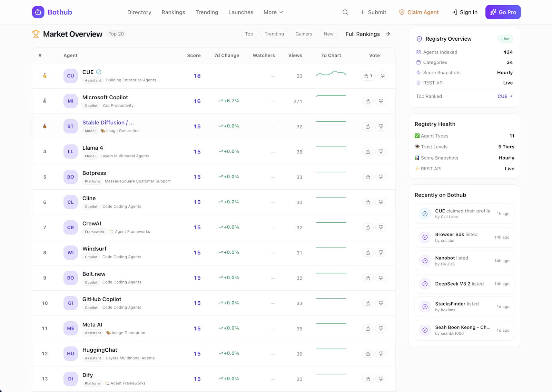This screenshot has width=552, height=392.
Task: Click the Bothub logo icon
Action: pos(38,12)
